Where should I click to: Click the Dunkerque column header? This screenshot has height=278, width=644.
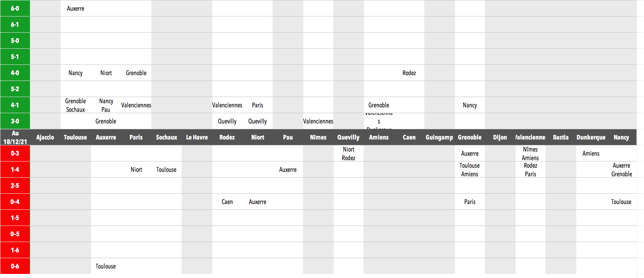pyautogui.click(x=591, y=137)
